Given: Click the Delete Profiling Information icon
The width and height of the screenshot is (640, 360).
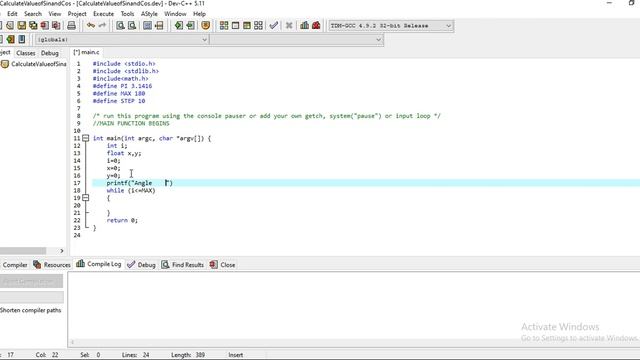Looking at the screenshot, I should click(x=316, y=26).
